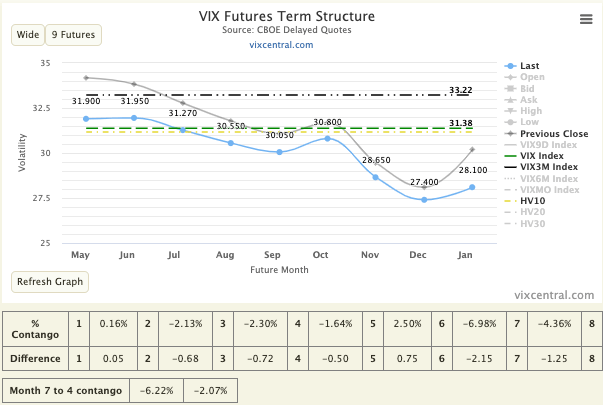The width and height of the screenshot is (603, 405).
Task: Click the vixcentral.com watermark credit
Action: (x=552, y=295)
